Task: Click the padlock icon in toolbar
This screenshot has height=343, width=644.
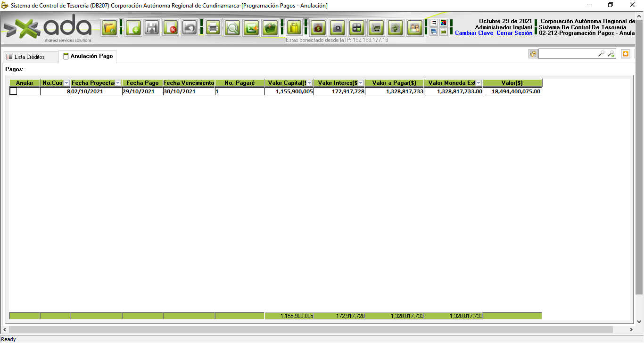Action: click(x=294, y=28)
